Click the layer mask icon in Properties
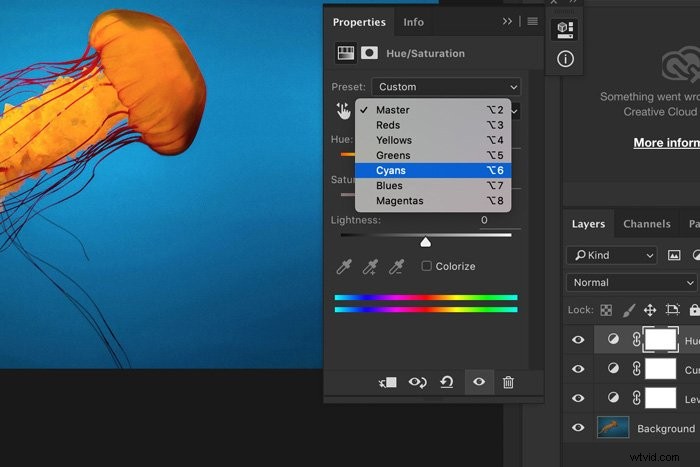 (369, 53)
